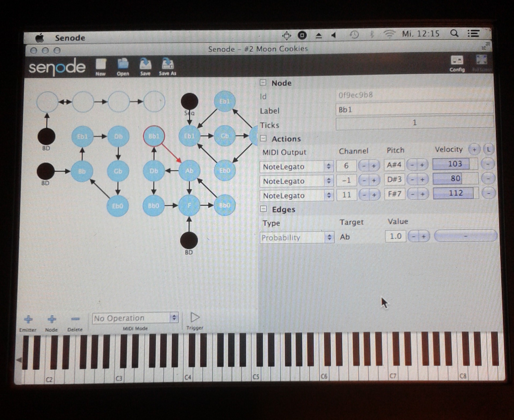Open the MIDI Mode dropdown
Viewport: 514px width, 420px height.
coord(135,318)
